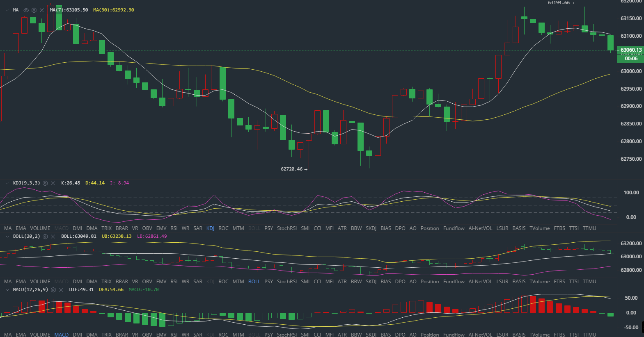Open MACD(12,26,9) settings hexagon icon
Image resolution: width=644 pixels, height=337 pixels.
[x=53, y=290]
